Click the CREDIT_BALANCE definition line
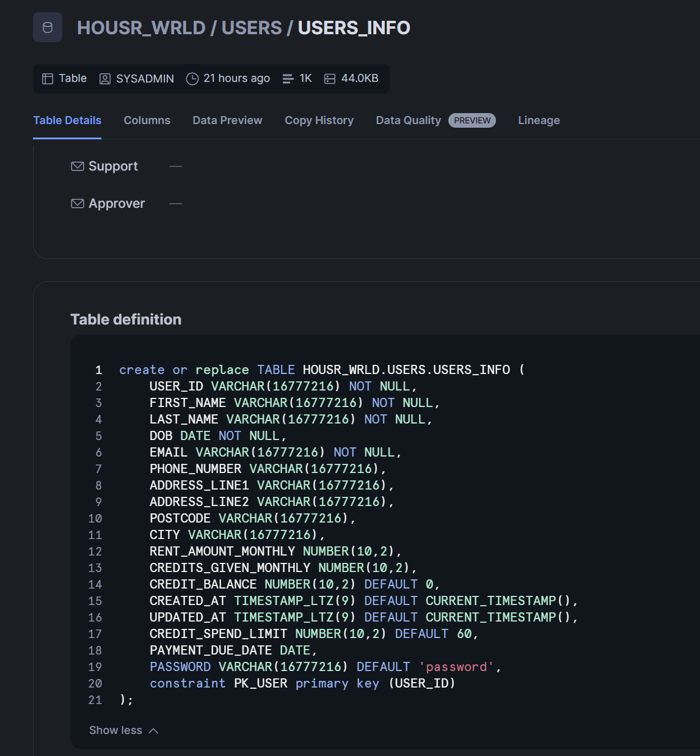This screenshot has width=700, height=756. 295,584
